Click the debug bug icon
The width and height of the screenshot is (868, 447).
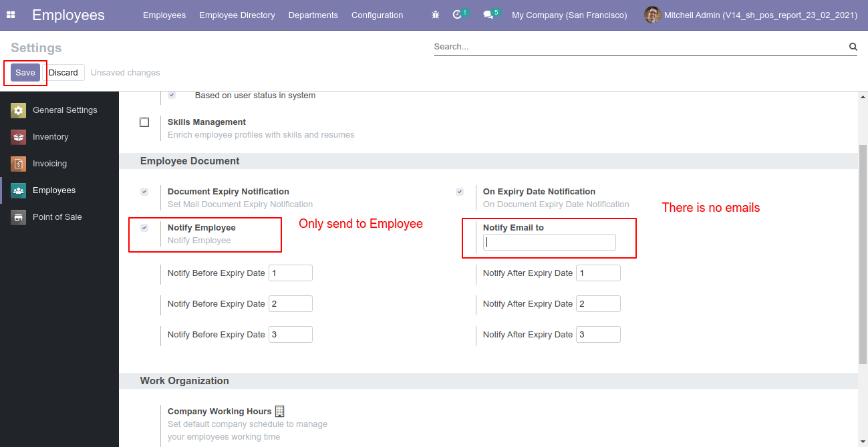(x=436, y=15)
